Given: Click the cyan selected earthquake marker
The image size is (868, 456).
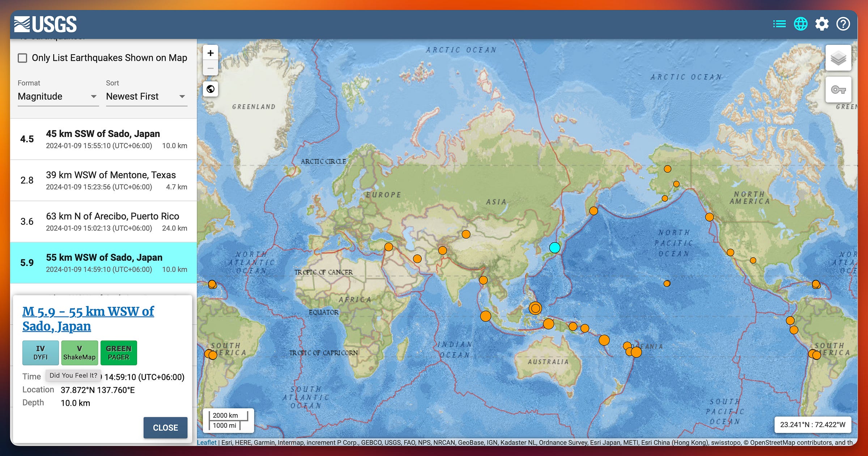Looking at the screenshot, I should (554, 248).
